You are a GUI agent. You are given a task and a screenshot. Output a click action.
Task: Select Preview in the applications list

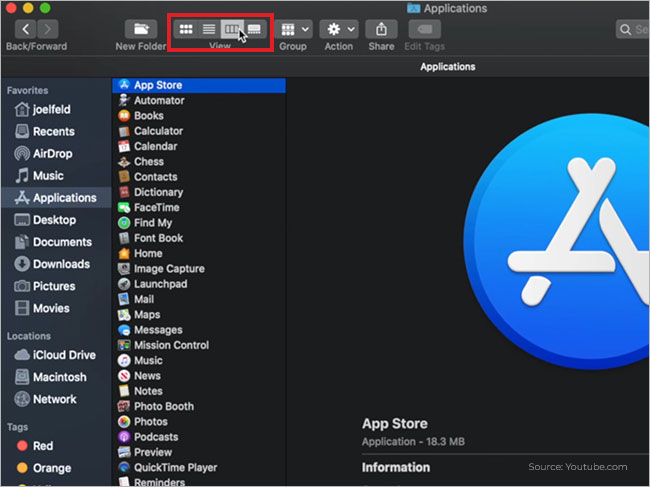pos(199,453)
